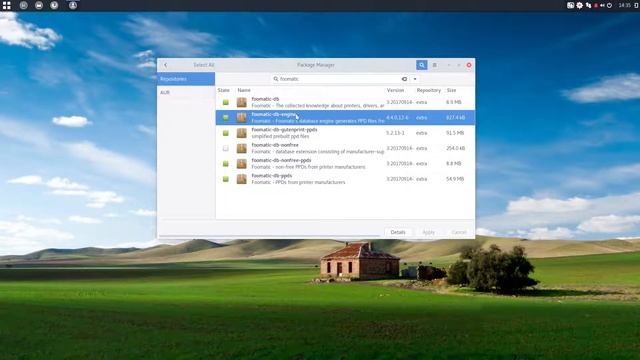640x360 pixels.
Task: Click version 4.4.0.12.6 in selected row
Action: [x=397, y=118]
